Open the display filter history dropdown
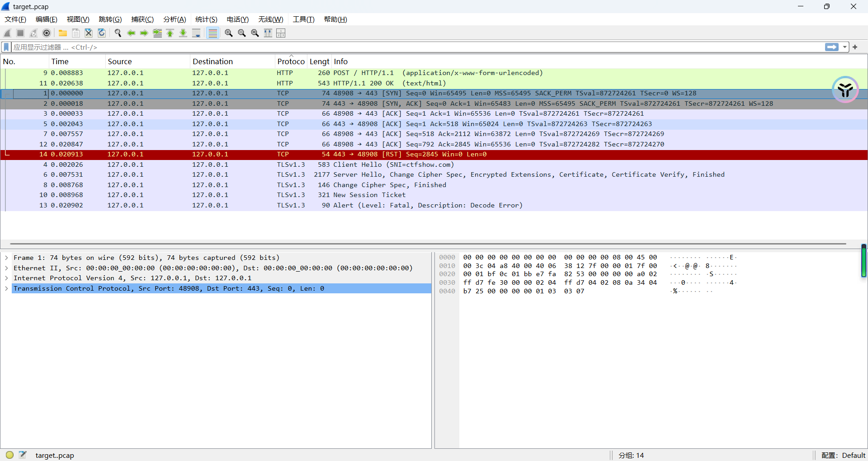This screenshot has height=461, width=868. 844,47
